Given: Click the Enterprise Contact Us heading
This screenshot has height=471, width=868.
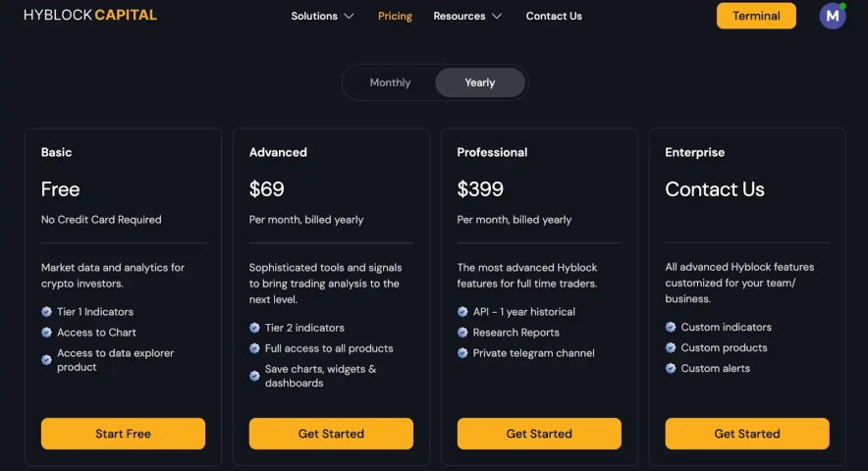Looking at the screenshot, I should point(715,189).
